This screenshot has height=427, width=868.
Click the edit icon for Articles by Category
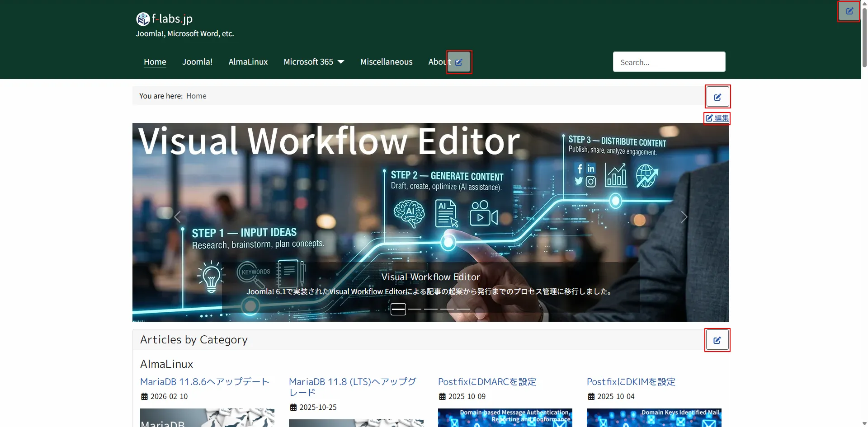[x=717, y=340]
